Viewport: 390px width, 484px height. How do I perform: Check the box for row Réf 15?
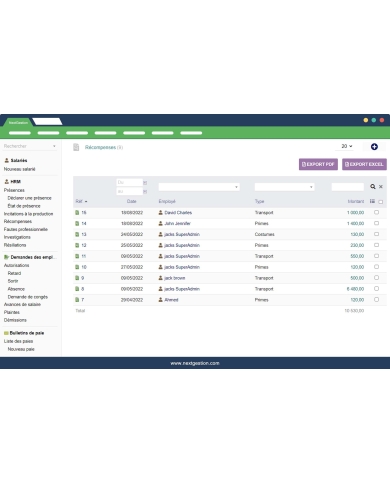(376, 212)
